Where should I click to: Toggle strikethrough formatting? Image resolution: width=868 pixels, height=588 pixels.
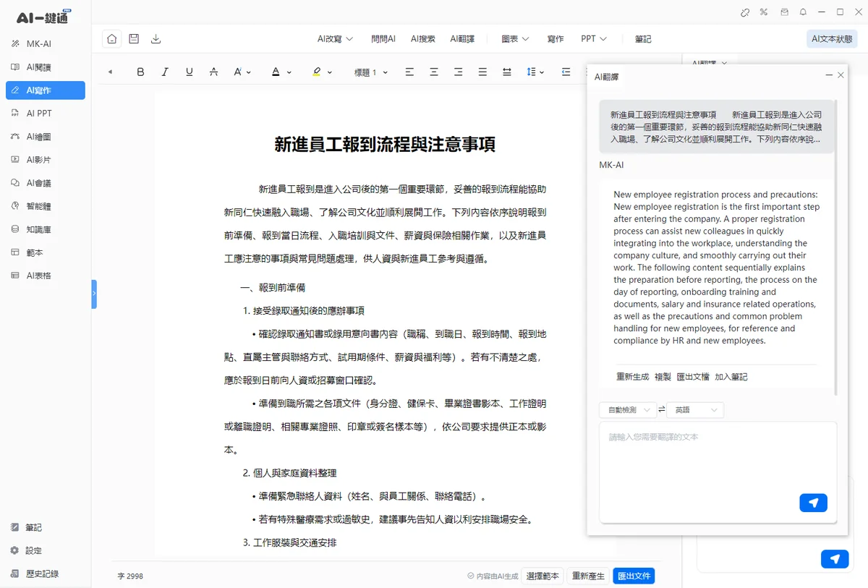coord(213,72)
